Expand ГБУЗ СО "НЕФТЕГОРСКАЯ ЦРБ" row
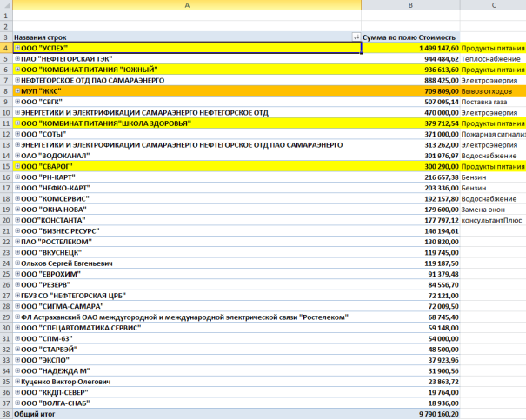 coord(17,295)
